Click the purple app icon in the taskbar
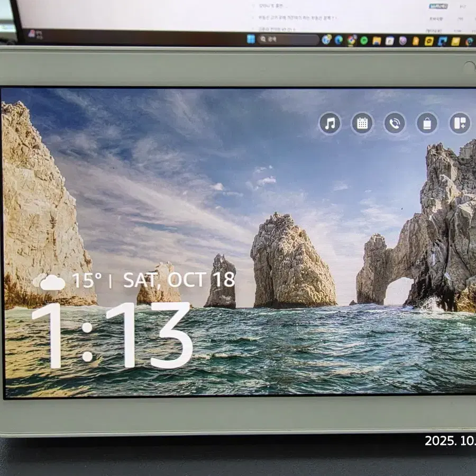Screen dimensions: 476x476 (x=403, y=41)
